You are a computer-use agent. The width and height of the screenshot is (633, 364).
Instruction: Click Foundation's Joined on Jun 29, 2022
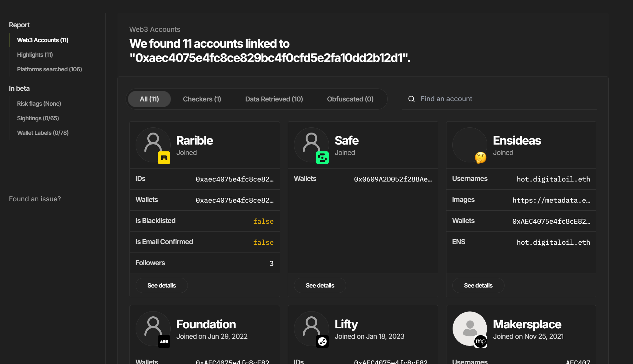212,336
